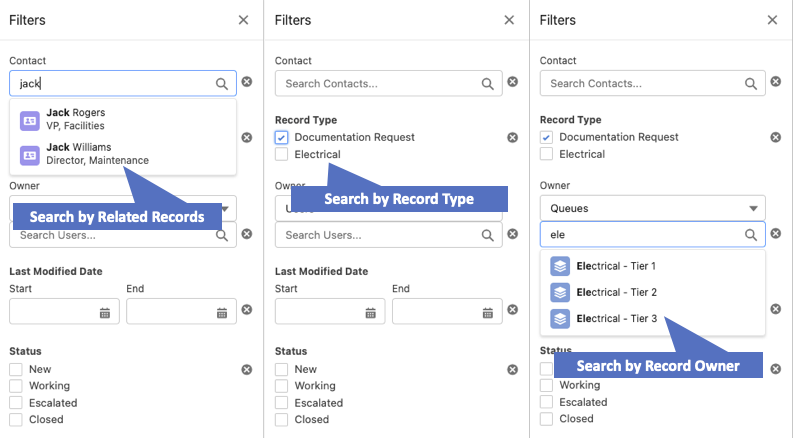Click the Start date input in the middle panel
The width and height of the screenshot is (793, 438).
320,312
